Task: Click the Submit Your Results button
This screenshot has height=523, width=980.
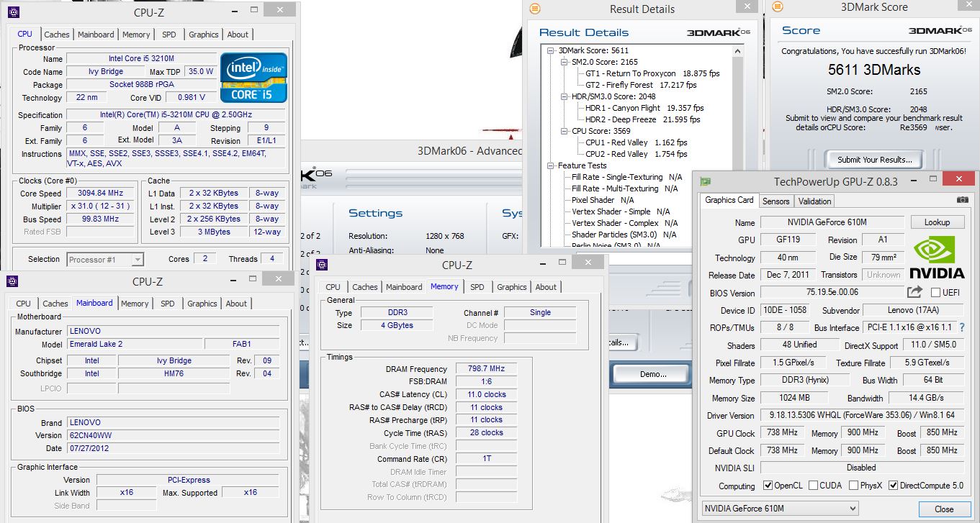Action: point(874,160)
